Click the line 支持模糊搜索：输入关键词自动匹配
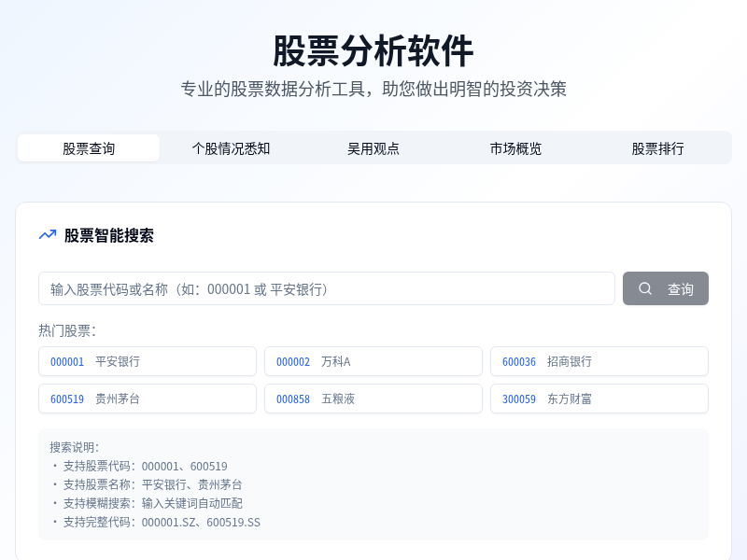 click(152, 503)
